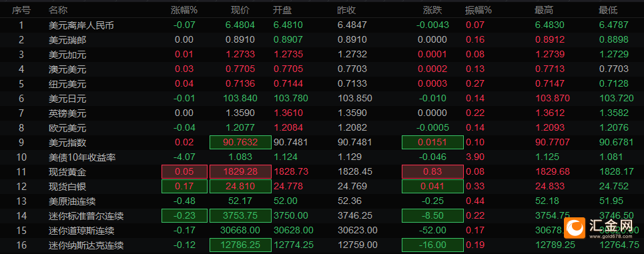The height and width of the screenshot is (254, 644).
Task: Click the previous close 1.3590
Action: coord(352,113)
